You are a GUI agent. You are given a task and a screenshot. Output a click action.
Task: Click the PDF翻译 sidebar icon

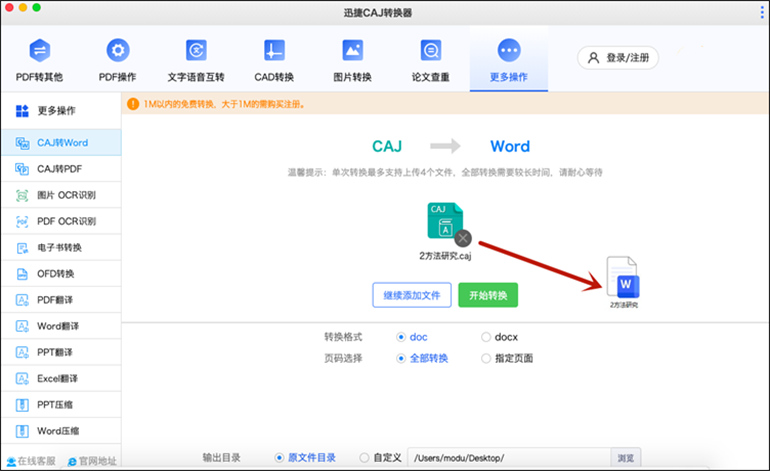click(22, 300)
